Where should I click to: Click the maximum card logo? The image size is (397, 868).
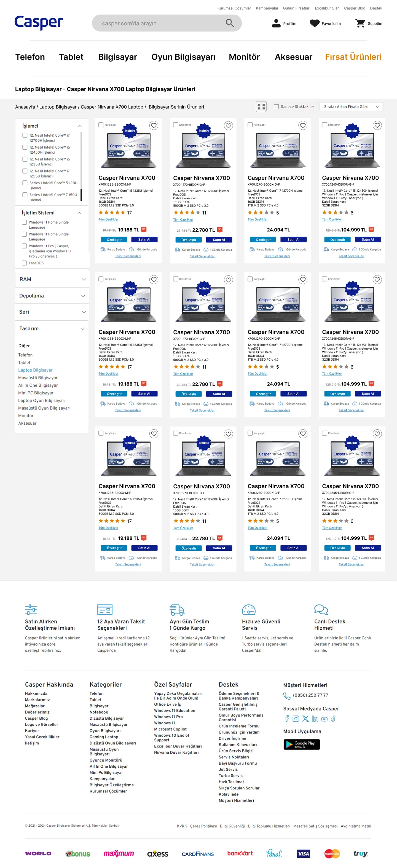coord(119,853)
